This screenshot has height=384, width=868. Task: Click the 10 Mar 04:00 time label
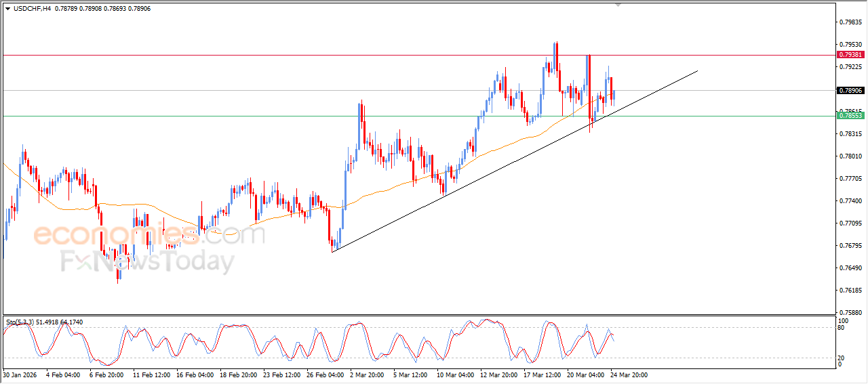[454, 375]
